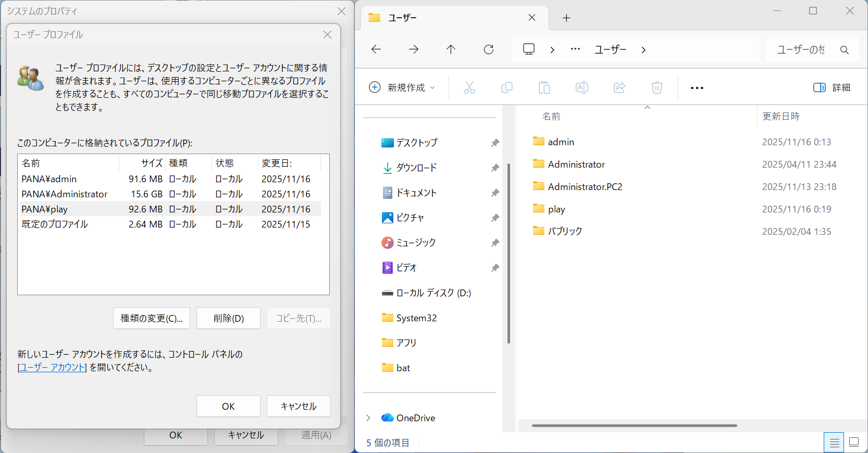The image size is (868, 453).
Task: Click the Paste clipboard icon
Action: pos(544,87)
